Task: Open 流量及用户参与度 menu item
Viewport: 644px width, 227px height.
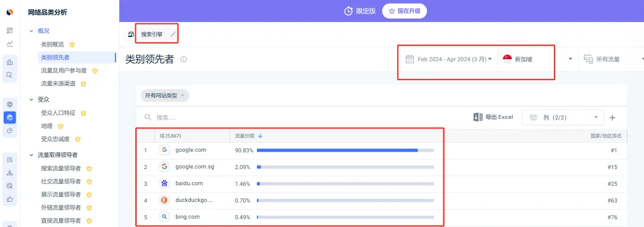Action: (64, 70)
